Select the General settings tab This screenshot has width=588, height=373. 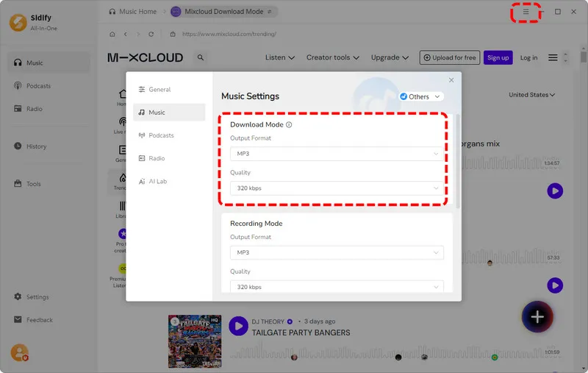169,89
